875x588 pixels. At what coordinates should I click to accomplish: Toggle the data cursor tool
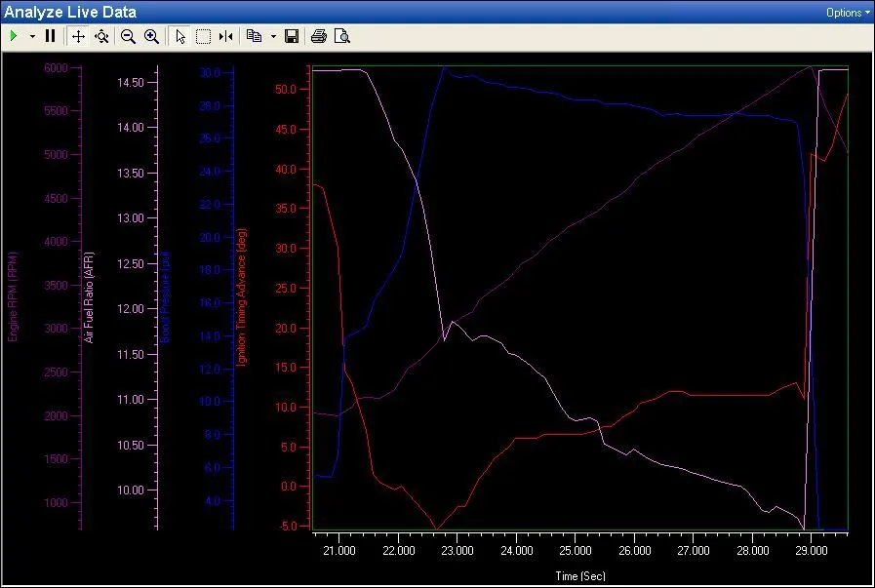pos(226,36)
